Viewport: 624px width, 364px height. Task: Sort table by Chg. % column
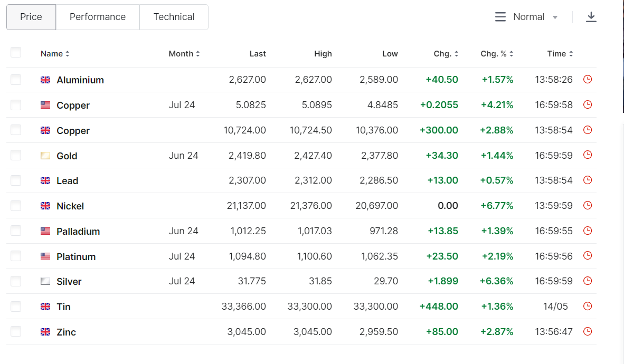pos(497,54)
